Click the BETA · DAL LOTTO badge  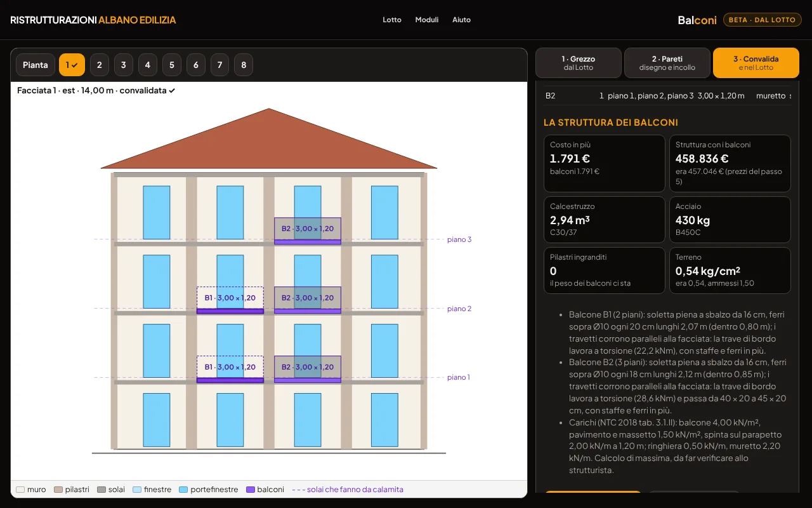tap(762, 20)
